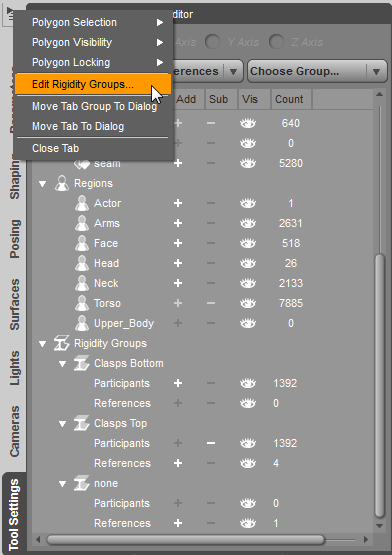Image resolution: width=392 pixels, height=555 pixels.
Task: Click the Clasps Bottom rigidity icon
Action: tap(81, 364)
